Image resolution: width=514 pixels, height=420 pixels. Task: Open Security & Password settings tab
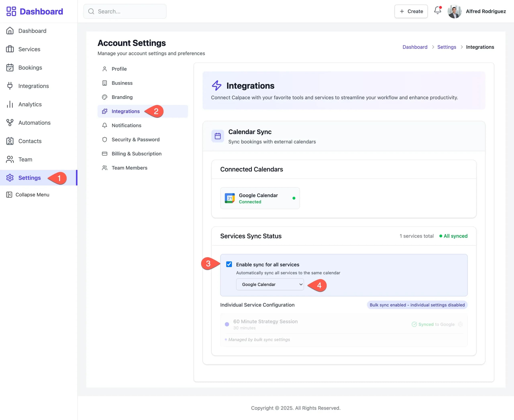[x=135, y=140]
